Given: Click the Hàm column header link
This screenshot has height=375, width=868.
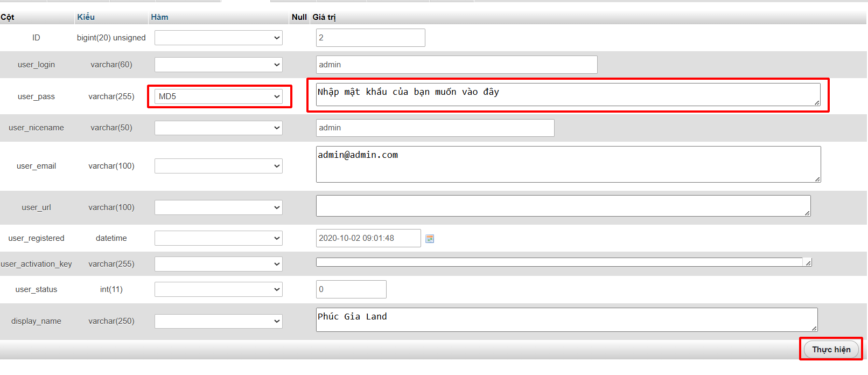Looking at the screenshot, I should (159, 17).
